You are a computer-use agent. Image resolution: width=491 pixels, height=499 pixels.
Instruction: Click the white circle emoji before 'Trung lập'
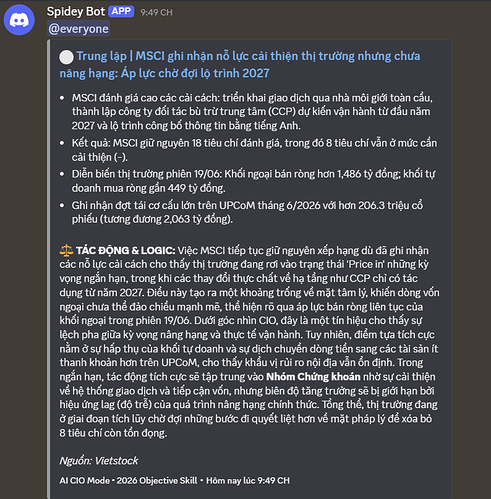(66, 57)
